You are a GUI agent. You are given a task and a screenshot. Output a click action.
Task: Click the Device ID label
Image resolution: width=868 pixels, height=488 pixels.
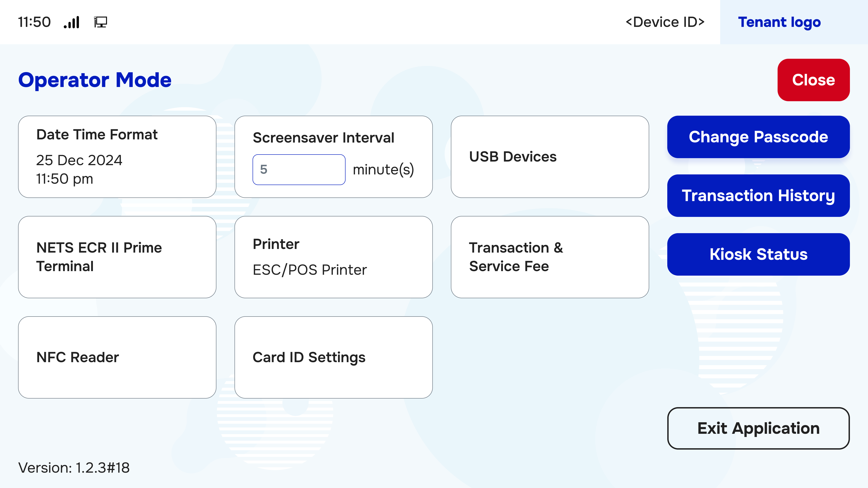(665, 22)
